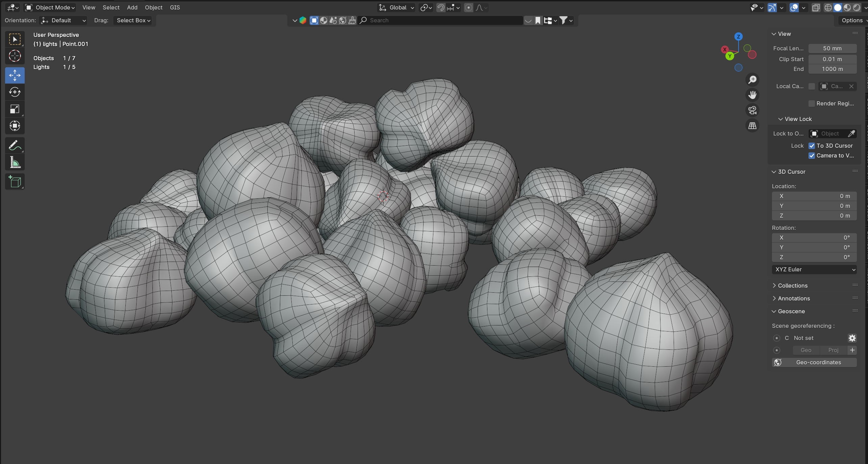This screenshot has width=868, height=464.
Task: Activate the Annotate pencil tool
Action: [15, 146]
